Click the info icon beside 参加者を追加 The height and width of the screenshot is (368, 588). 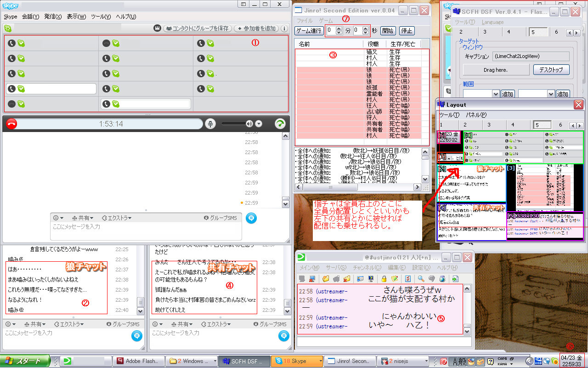284,29
